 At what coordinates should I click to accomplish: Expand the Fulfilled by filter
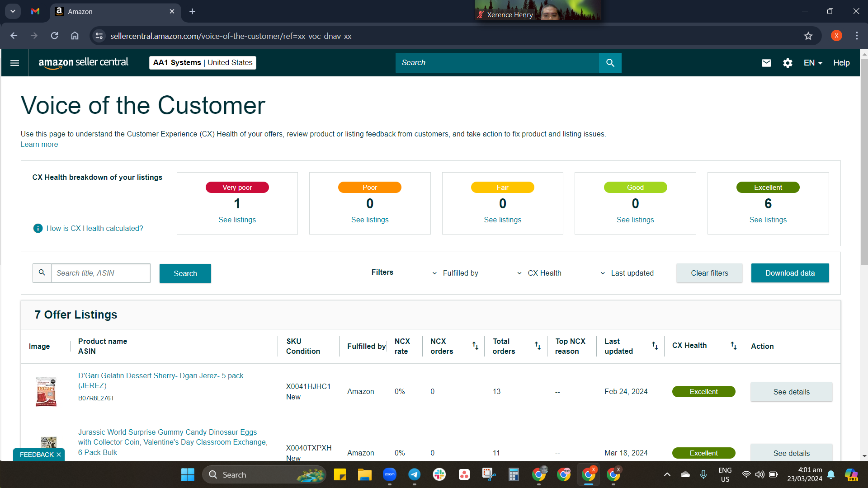tap(455, 273)
